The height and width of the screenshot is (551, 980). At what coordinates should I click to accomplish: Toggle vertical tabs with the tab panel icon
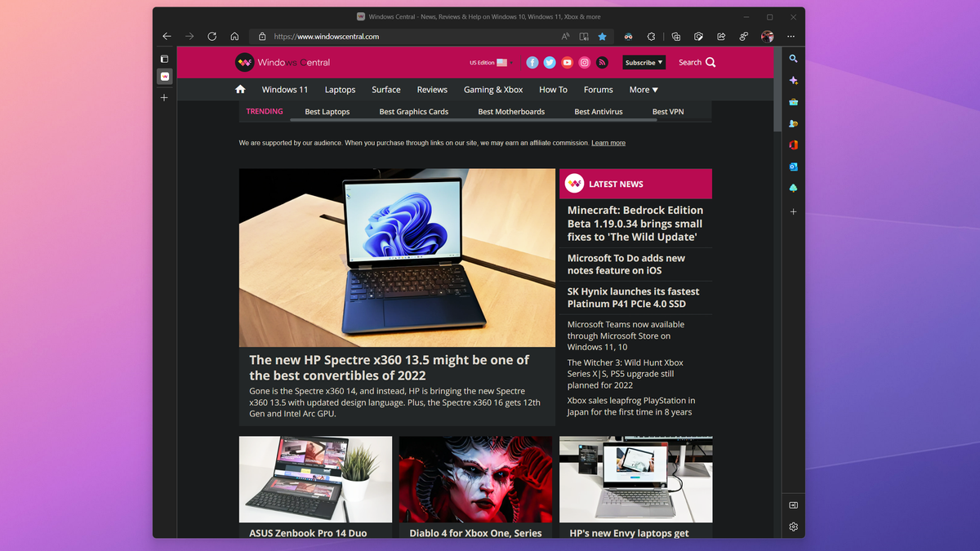point(164,58)
